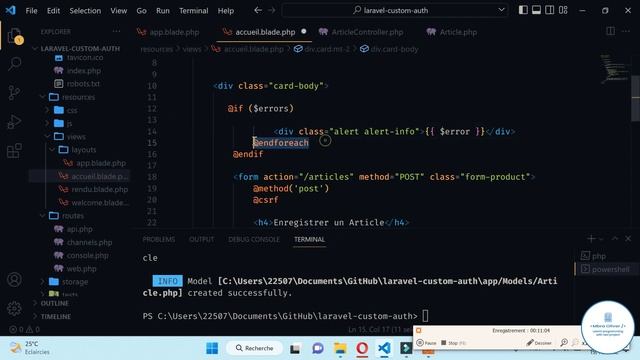Viewport: 640px width, 360px height.
Task: Open the Customize Layout icon
Action: pos(563,10)
